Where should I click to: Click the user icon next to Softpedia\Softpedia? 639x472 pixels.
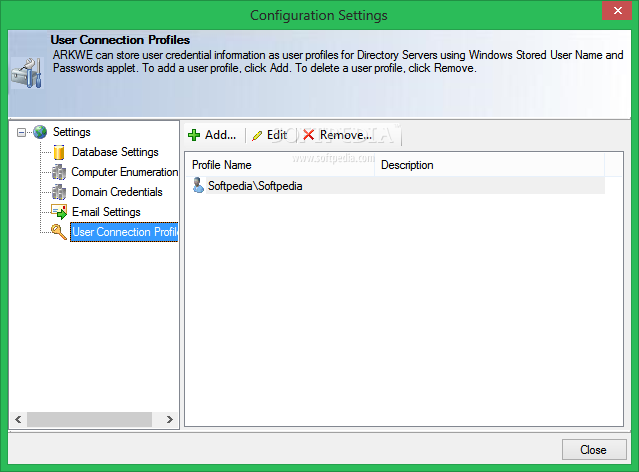click(x=198, y=185)
